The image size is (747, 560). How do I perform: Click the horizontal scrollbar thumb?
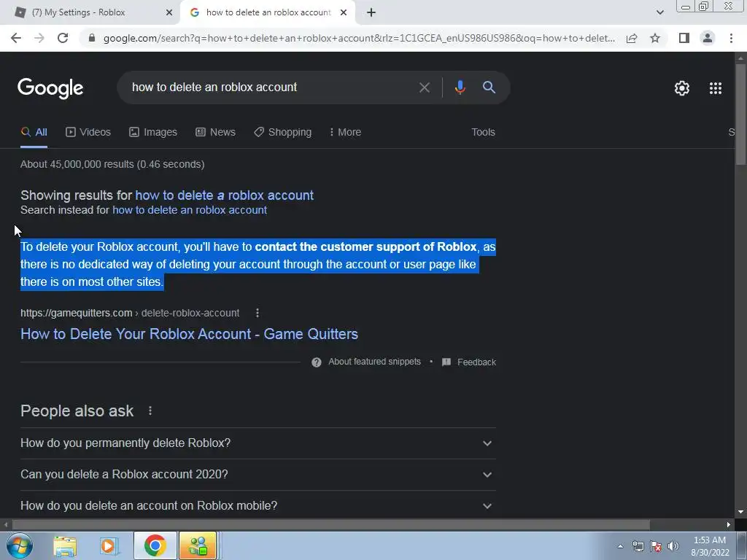point(331,525)
